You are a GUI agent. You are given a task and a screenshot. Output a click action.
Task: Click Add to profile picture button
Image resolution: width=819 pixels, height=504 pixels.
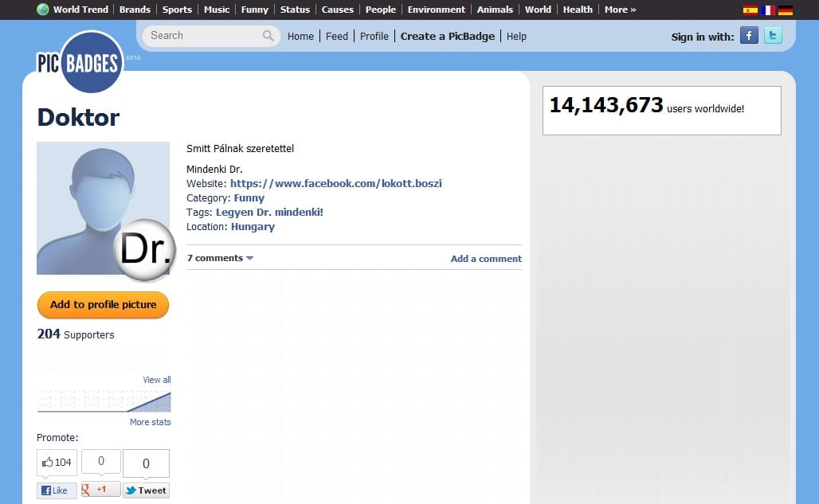click(x=103, y=305)
